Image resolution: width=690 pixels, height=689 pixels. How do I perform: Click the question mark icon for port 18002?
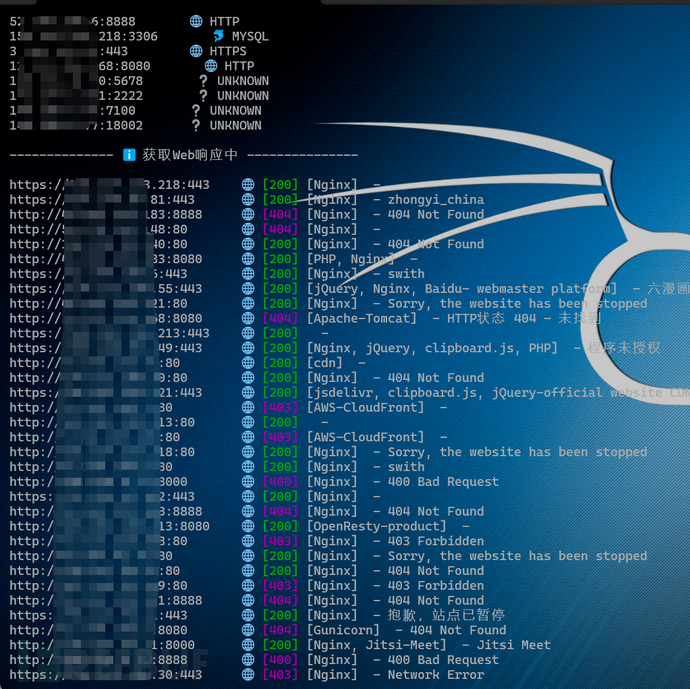click(196, 126)
